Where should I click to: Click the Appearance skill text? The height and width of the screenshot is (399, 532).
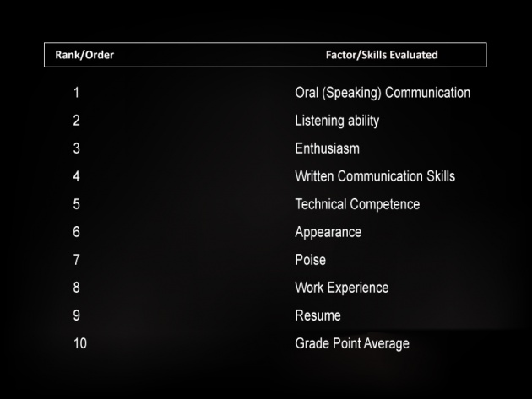(328, 232)
